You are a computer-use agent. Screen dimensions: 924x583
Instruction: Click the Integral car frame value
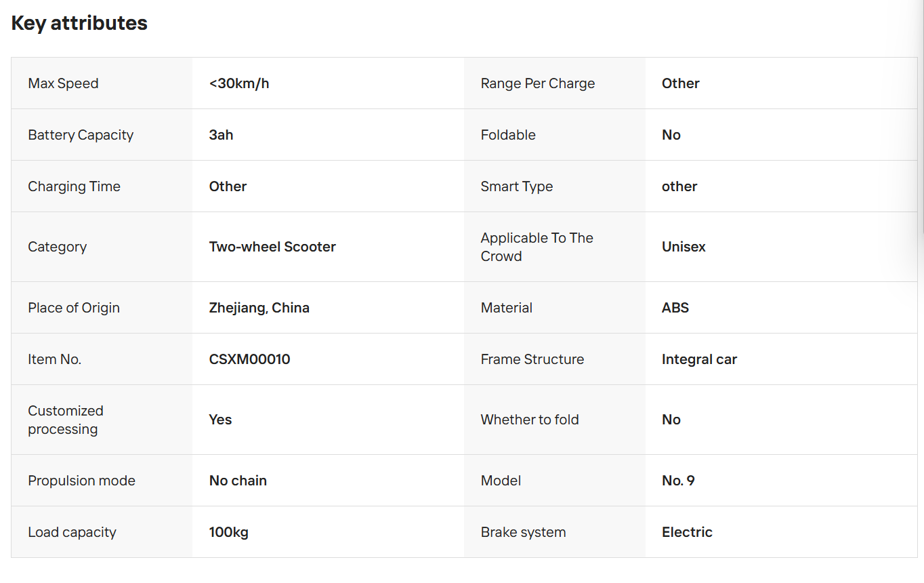coord(699,359)
